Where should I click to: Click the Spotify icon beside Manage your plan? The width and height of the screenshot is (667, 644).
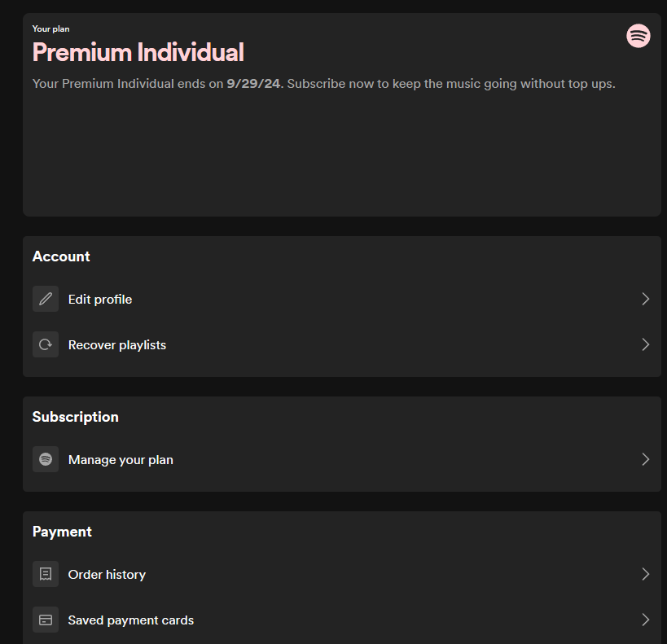(x=46, y=459)
